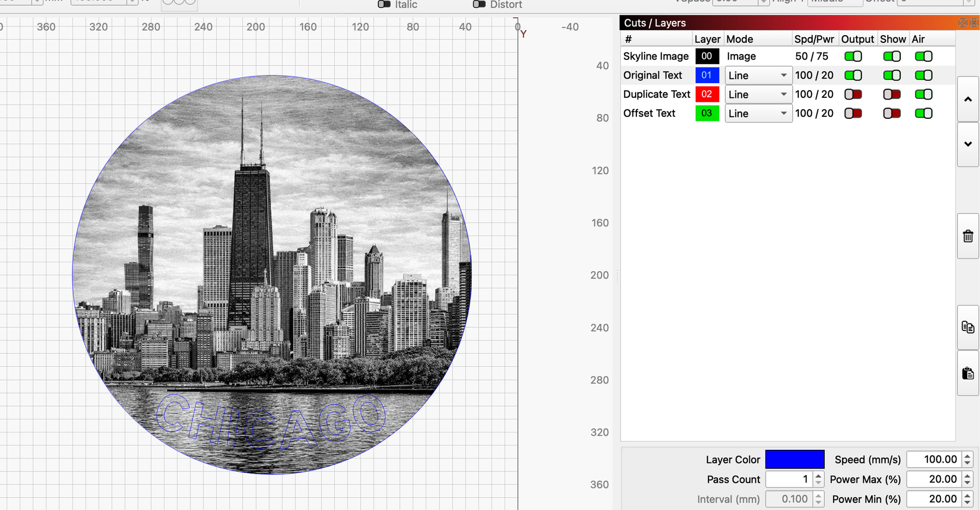Toggle the Distort switch
980x510 pixels.
[479, 5]
